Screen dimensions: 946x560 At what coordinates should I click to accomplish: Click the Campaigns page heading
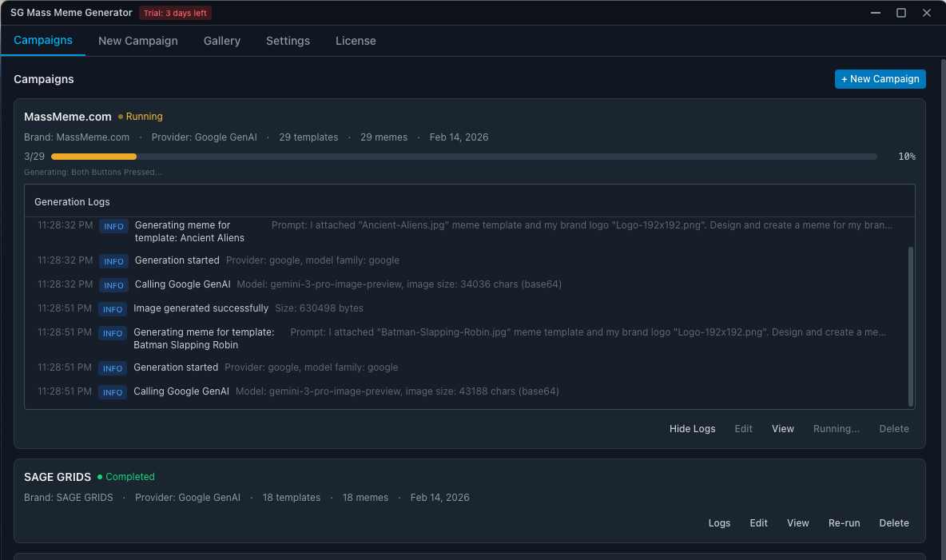click(43, 79)
